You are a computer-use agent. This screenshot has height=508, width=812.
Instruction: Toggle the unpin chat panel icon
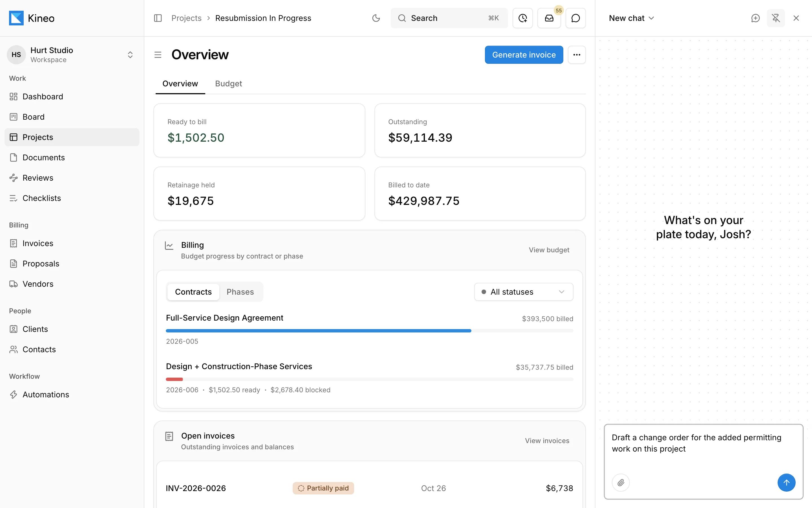(776, 18)
